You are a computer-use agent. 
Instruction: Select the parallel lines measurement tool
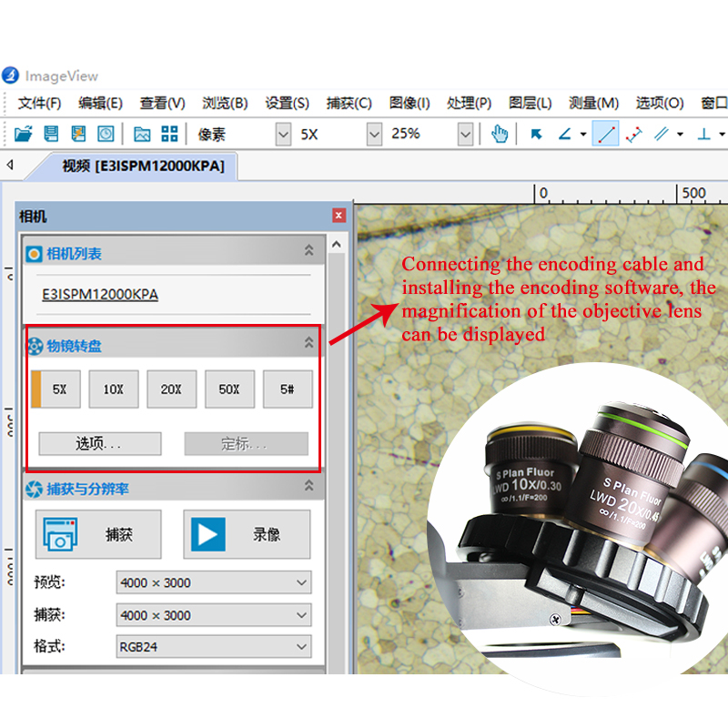click(x=662, y=134)
